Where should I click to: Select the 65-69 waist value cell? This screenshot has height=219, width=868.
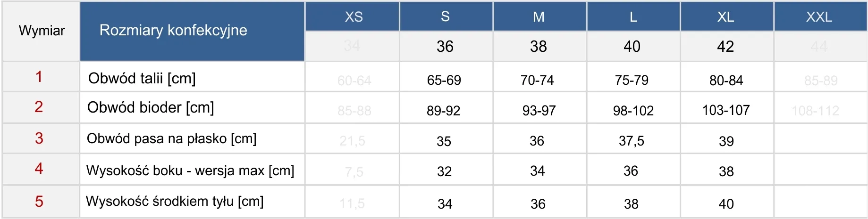point(444,80)
